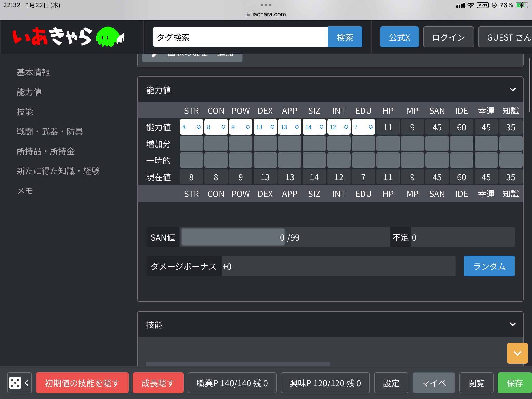This screenshot has width=532, height=399.
Task: Click the タグ検索 search field
Action: [x=240, y=37]
